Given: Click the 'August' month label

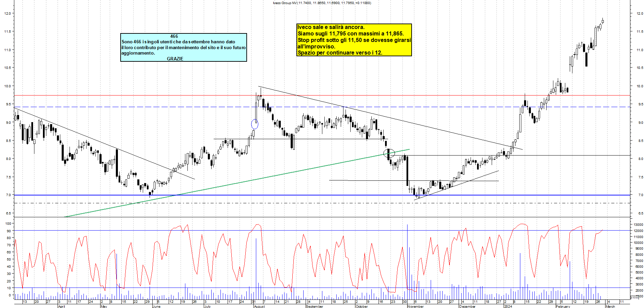Looking at the screenshot, I should pos(259,306).
